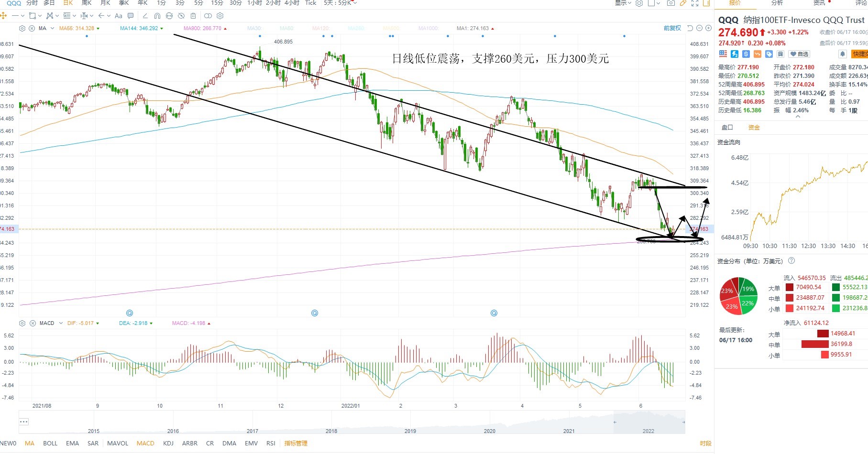Open MACD indicator settings gear
This screenshot has height=454, width=868.
(22, 323)
